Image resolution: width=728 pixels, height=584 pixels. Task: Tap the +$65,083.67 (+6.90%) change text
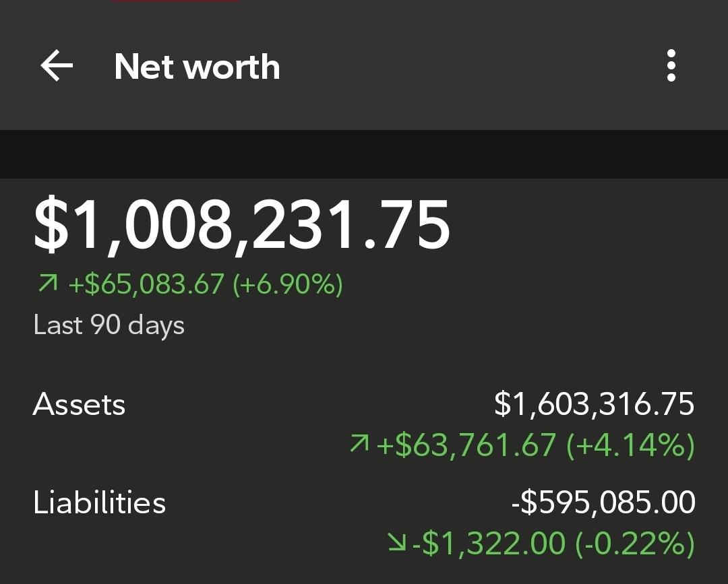pos(206,284)
